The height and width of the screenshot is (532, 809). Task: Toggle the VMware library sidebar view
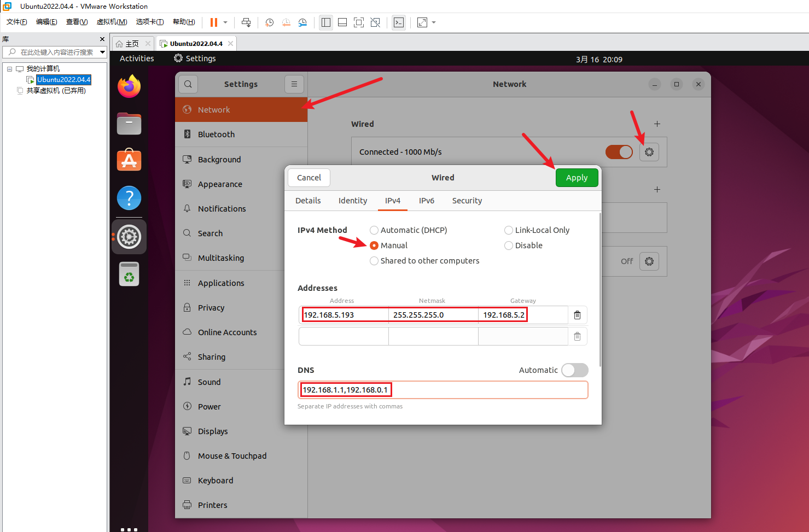(326, 22)
